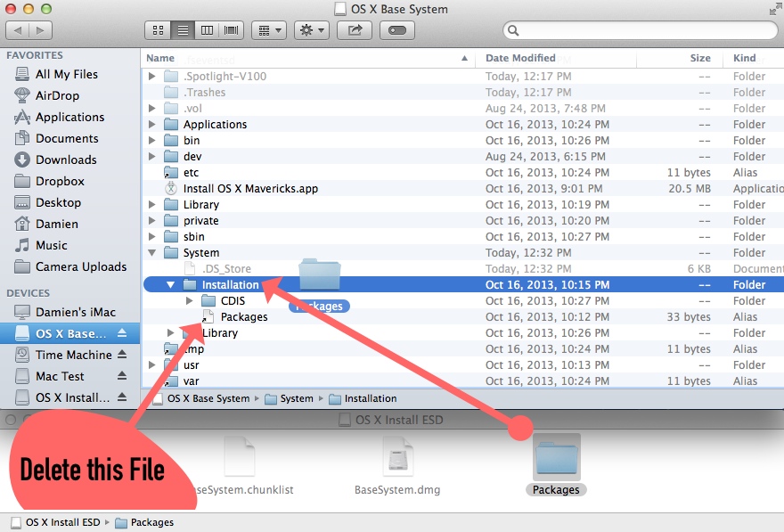The height and width of the screenshot is (532, 784).
Task: Enter full screen with the window corner arrows
Action: [775, 9]
